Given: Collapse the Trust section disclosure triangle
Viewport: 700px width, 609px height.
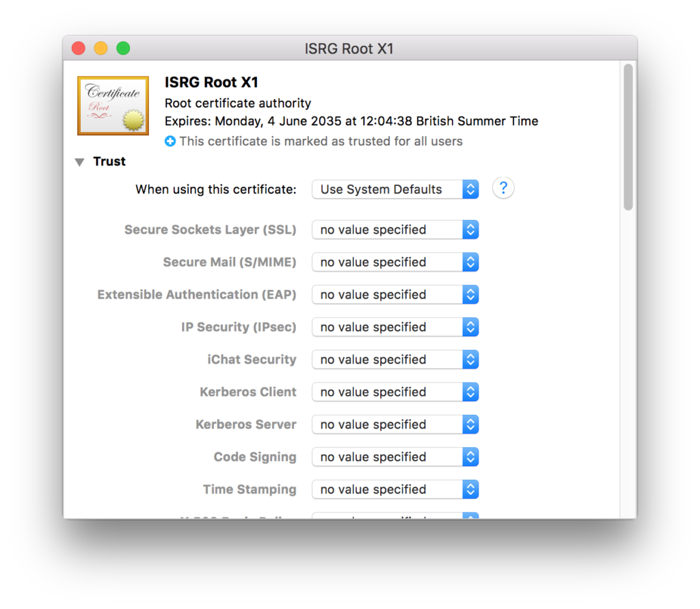Looking at the screenshot, I should (x=79, y=162).
